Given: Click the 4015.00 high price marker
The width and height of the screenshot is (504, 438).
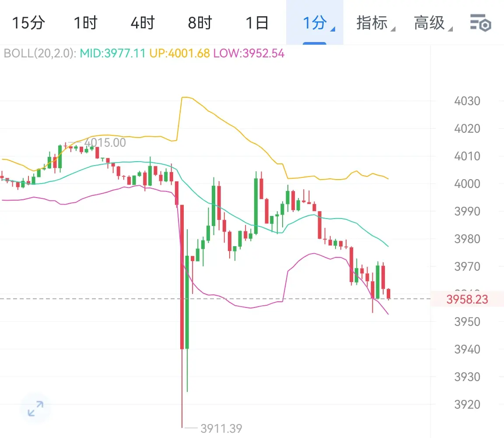Looking at the screenshot, I should (105, 142).
